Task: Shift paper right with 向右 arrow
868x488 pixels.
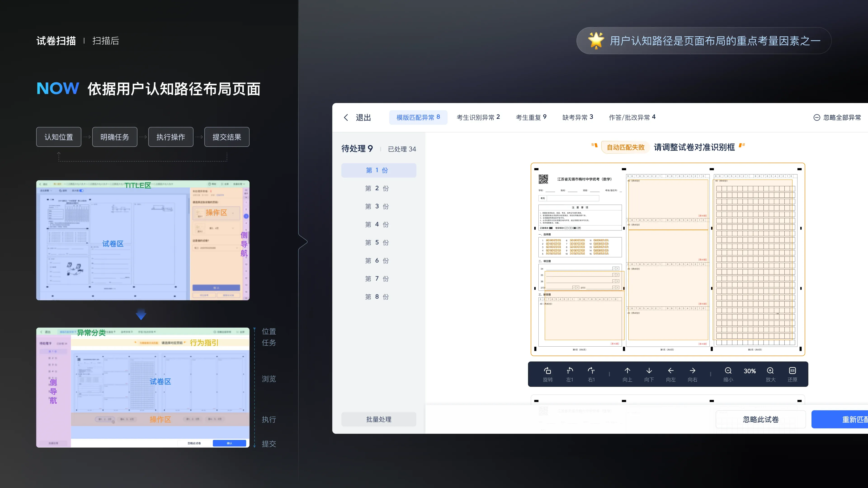Action: point(692,371)
